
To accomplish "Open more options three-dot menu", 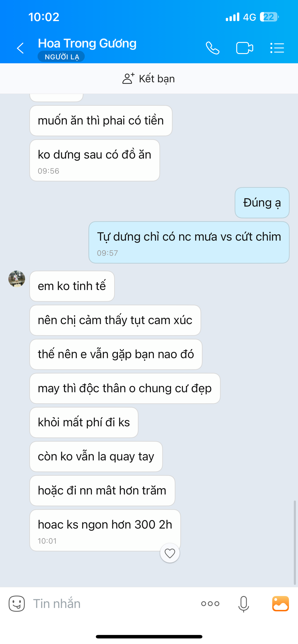I will click(210, 603).
